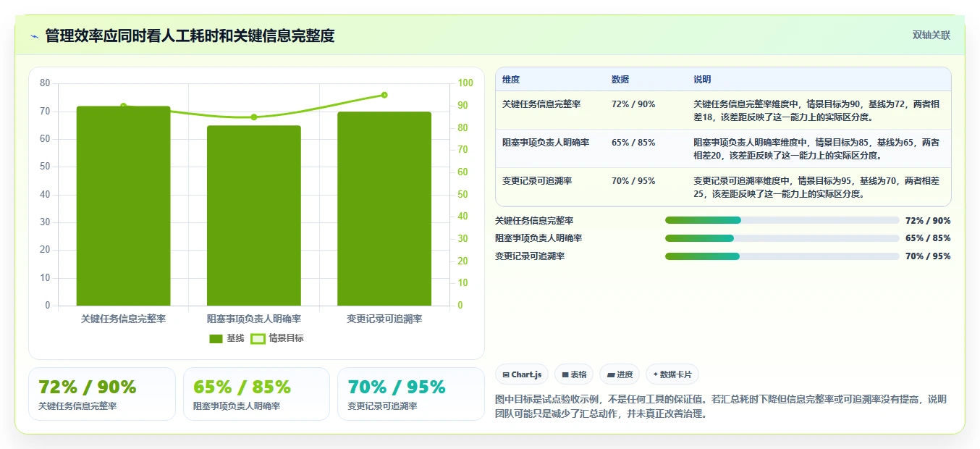The image size is (980, 449).
Task: Click the 双轴关联 label in header
Action: pos(932,35)
